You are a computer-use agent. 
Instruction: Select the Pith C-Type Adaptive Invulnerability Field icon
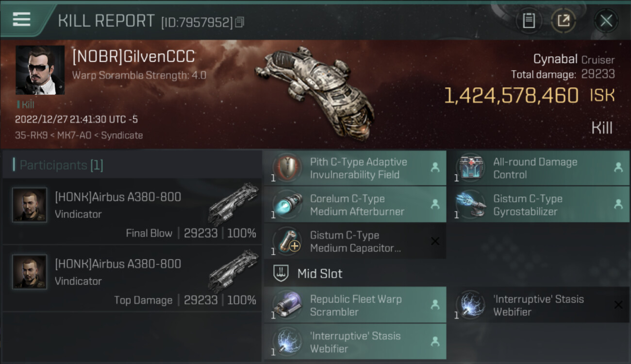click(x=287, y=168)
